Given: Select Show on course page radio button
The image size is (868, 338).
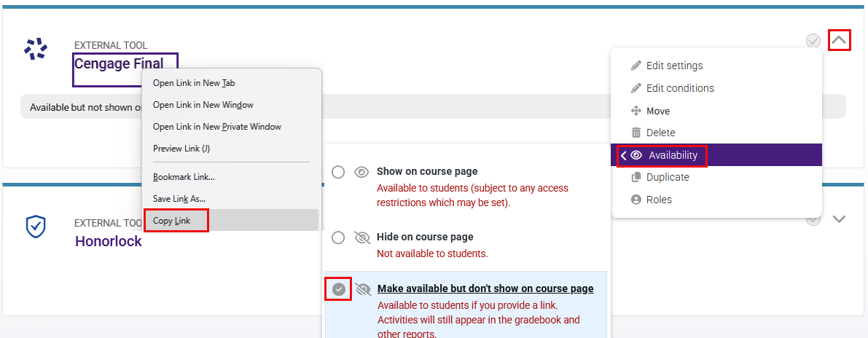Looking at the screenshot, I should (338, 172).
